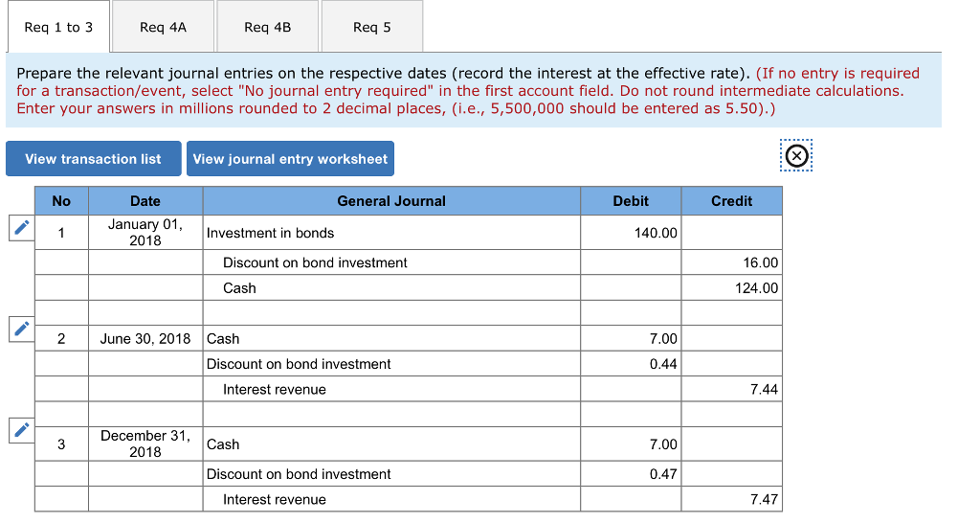Select the 140.00 debit cell
The width and height of the screenshot is (980, 523).
pyautogui.click(x=631, y=233)
